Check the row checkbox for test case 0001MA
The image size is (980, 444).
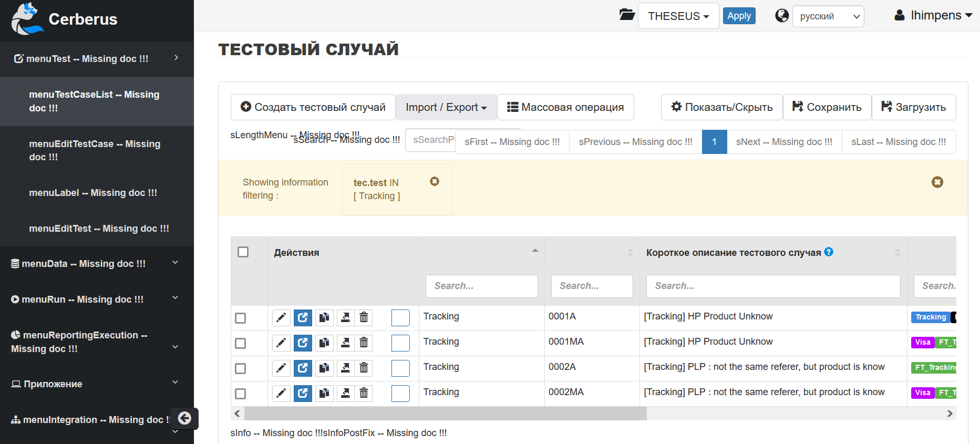pos(241,343)
